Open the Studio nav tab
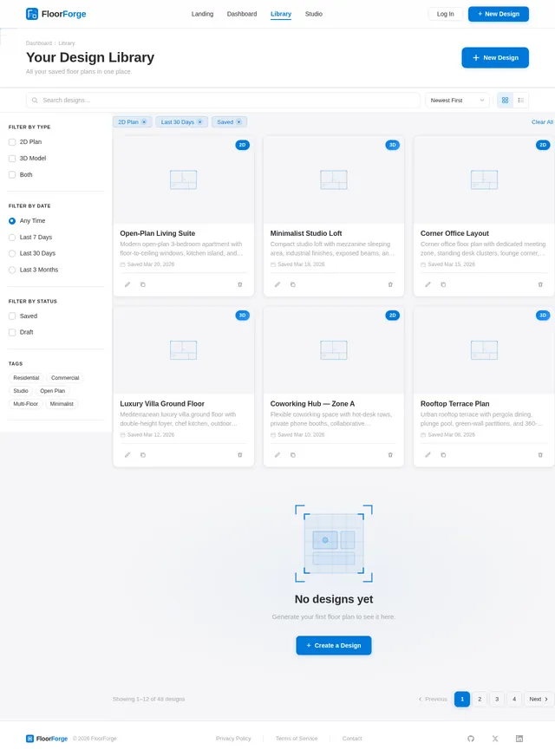Viewport: 555px width, 756px height. 313,14
